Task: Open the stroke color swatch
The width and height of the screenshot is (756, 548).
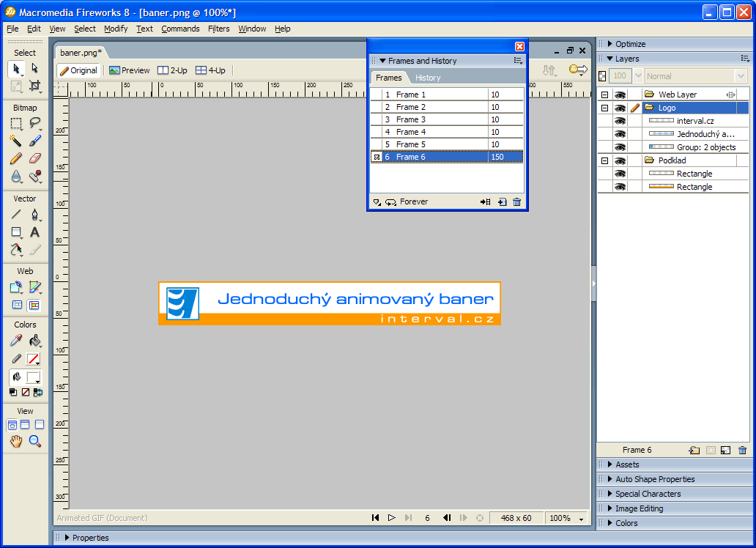Action: (x=33, y=359)
